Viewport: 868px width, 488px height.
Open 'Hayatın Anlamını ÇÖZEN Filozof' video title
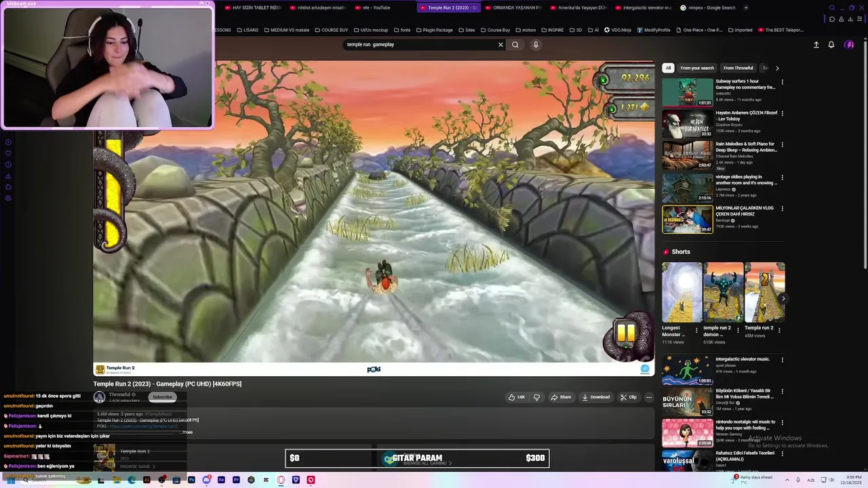click(x=747, y=116)
